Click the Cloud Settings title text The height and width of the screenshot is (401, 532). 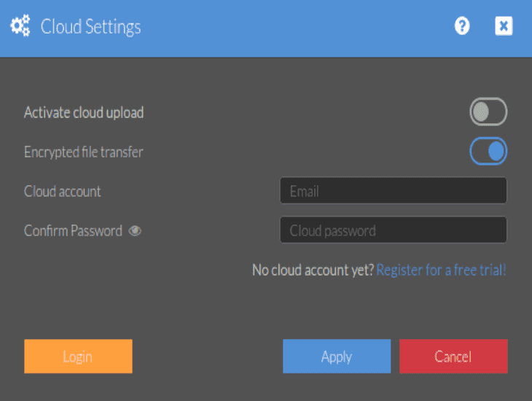point(90,28)
